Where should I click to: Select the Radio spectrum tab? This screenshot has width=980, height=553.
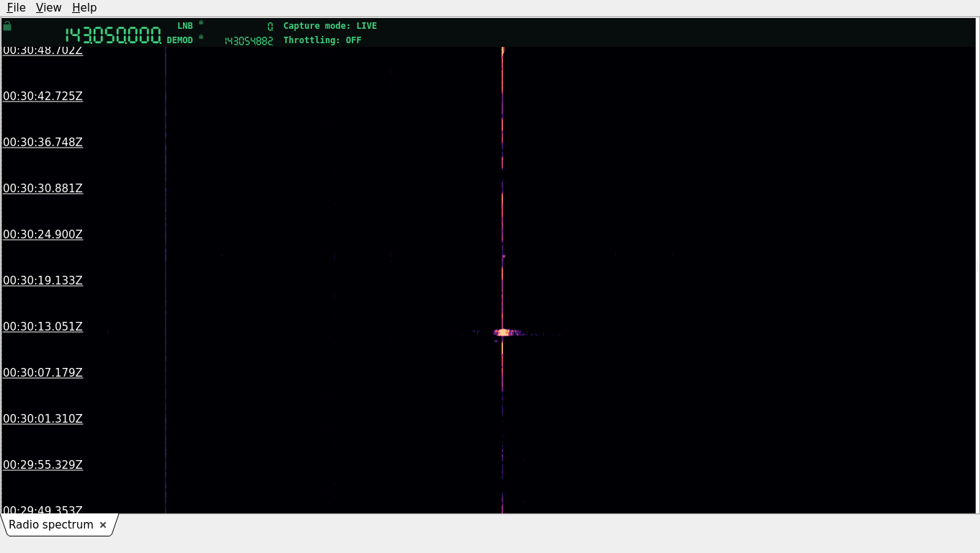coord(51,525)
